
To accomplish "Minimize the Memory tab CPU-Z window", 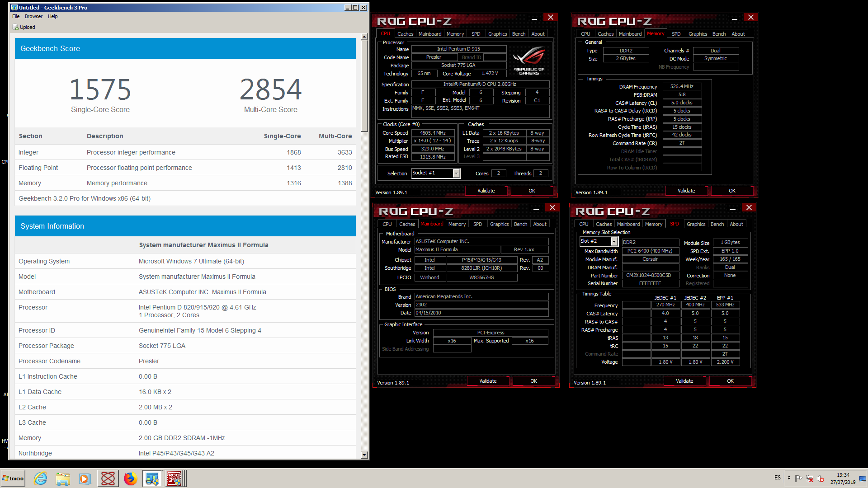I will (x=734, y=19).
